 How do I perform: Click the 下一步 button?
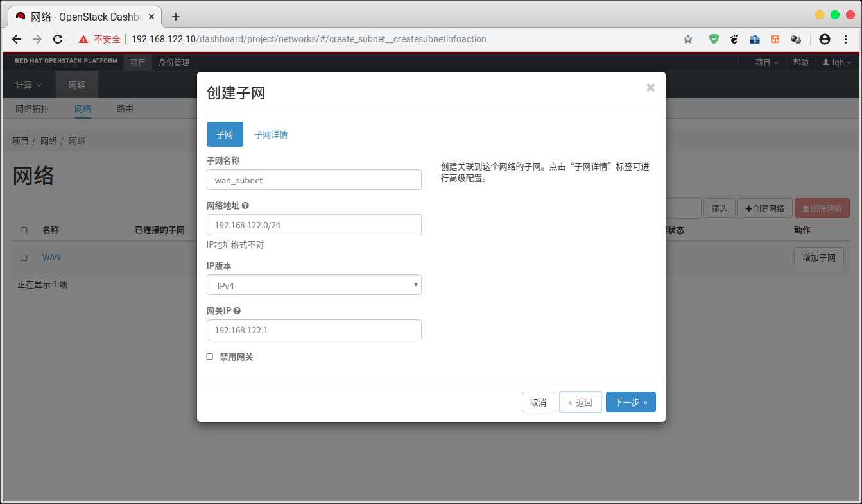pyautogui.click(x=631, y=402)
